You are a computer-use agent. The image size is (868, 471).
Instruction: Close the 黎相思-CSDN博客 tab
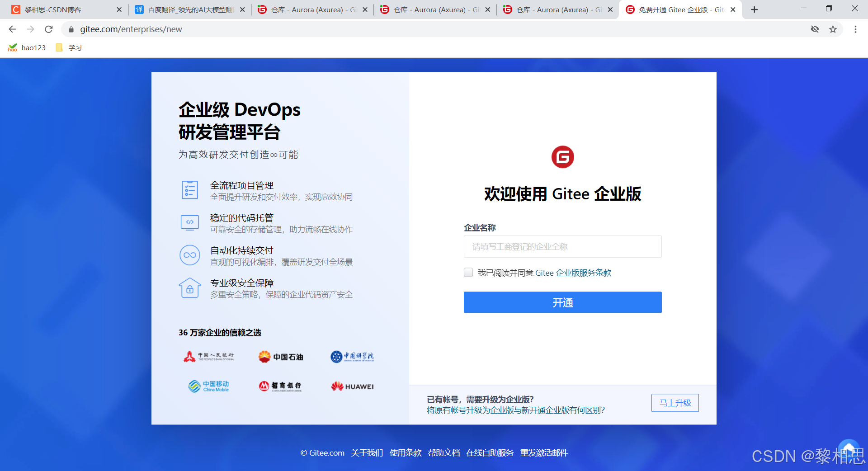pos(119,9)
